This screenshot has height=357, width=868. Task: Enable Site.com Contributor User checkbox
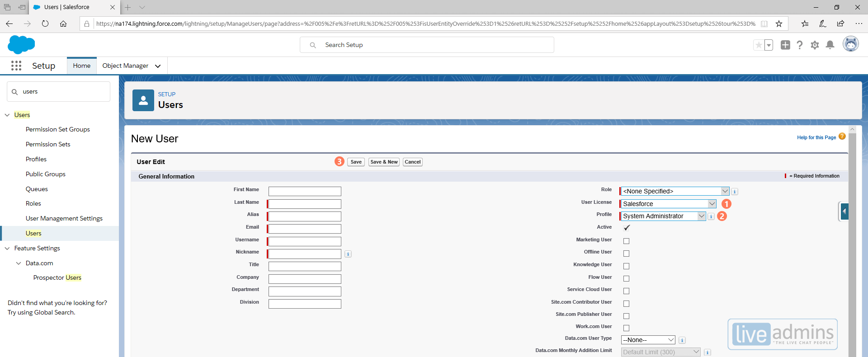click(627, 304)
